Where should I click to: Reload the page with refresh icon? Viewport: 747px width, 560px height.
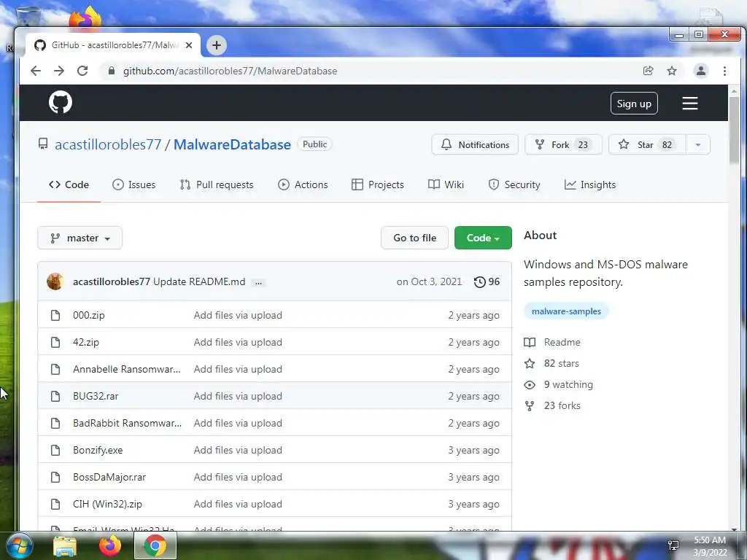click(82, 71)
